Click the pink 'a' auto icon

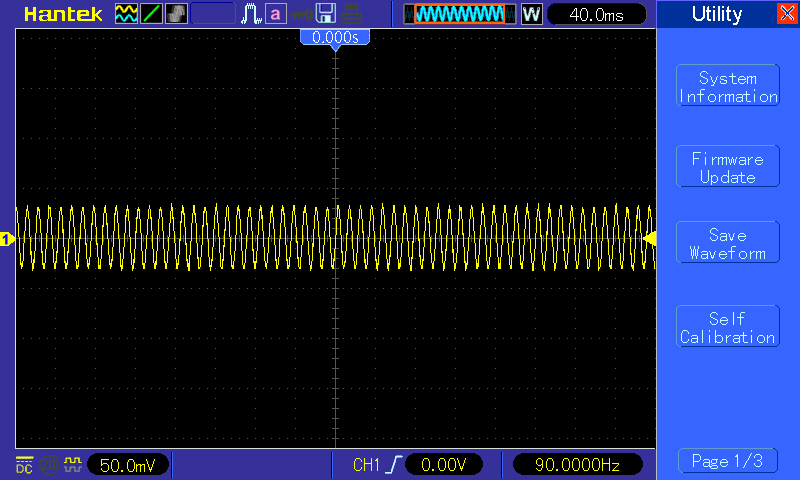click(x=276, y=14)
